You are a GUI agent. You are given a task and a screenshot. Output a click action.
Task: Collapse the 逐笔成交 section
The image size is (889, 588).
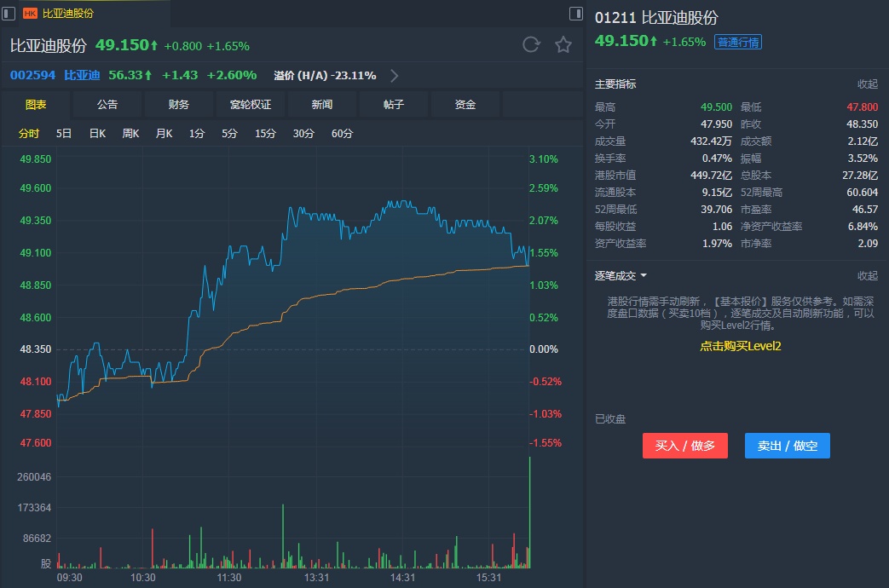click(867, 276)
